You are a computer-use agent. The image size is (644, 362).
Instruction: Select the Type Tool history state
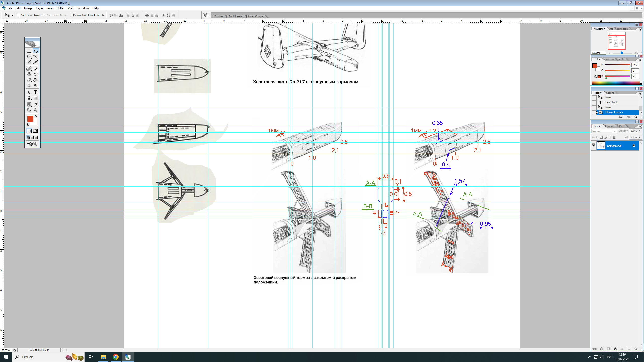click(x=611, y=102)
